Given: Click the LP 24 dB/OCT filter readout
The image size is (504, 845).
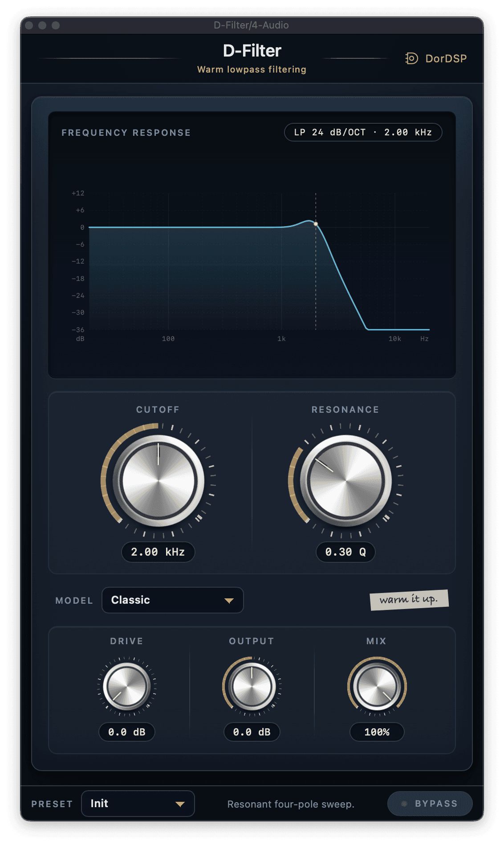Looking at the screenshot, I should [x=363, y=132].
